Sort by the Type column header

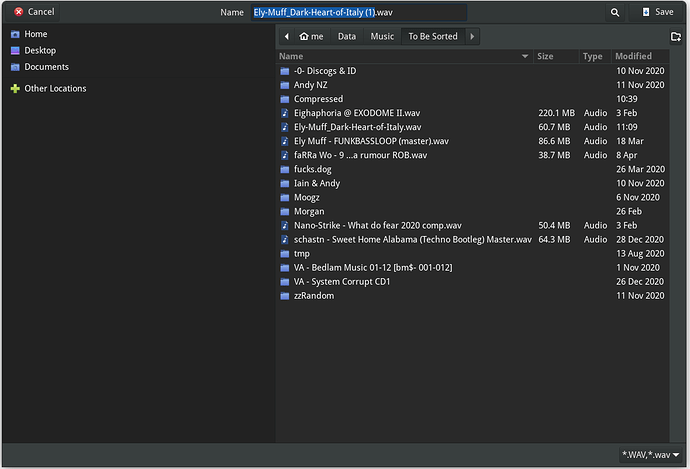coord(595,56)
